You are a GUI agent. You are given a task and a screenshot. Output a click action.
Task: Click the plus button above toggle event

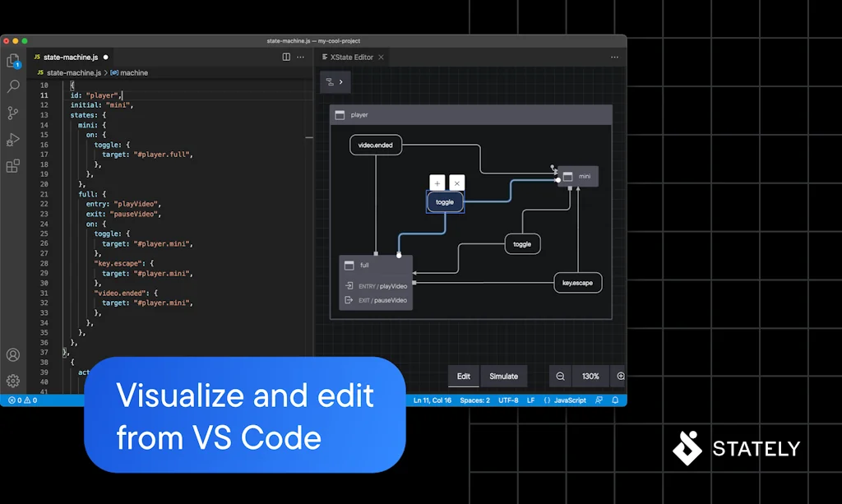[437, 183]
